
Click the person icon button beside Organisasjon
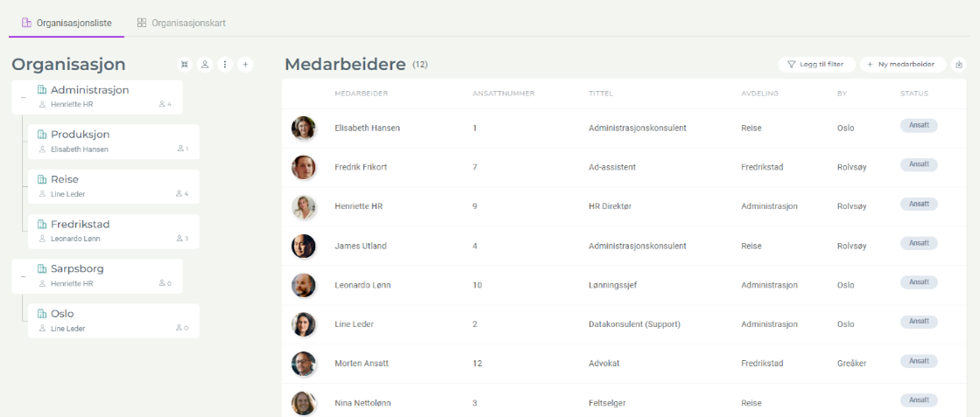click(x=205, y=64)
